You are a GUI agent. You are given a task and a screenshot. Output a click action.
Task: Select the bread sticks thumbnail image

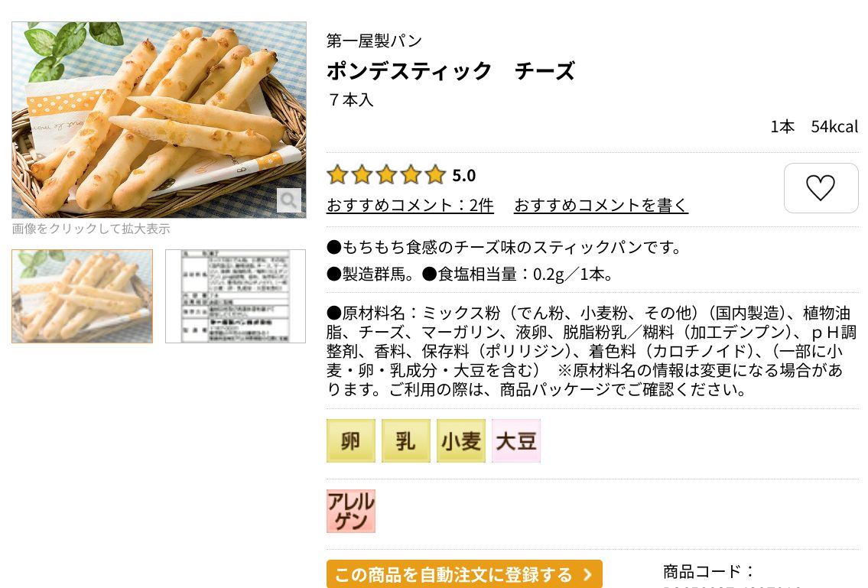click(x=82, y=296)
